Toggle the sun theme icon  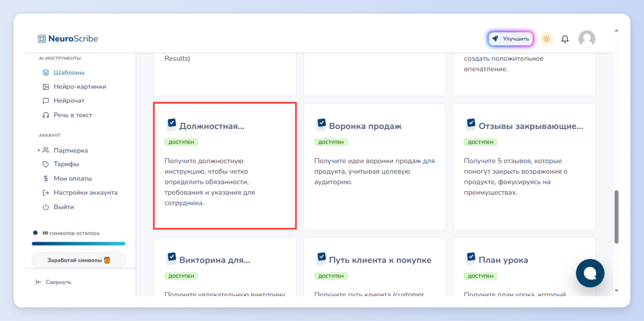tap(546, 39)
